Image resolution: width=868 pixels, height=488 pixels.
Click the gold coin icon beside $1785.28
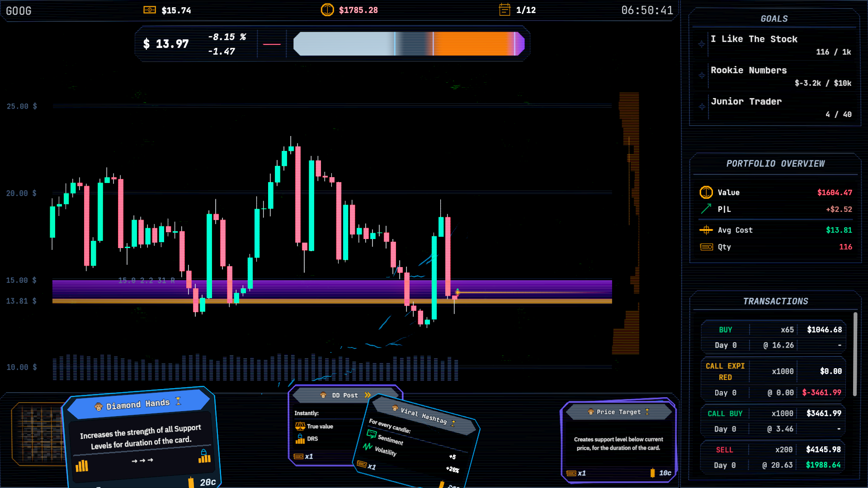(x=327, y=10)
